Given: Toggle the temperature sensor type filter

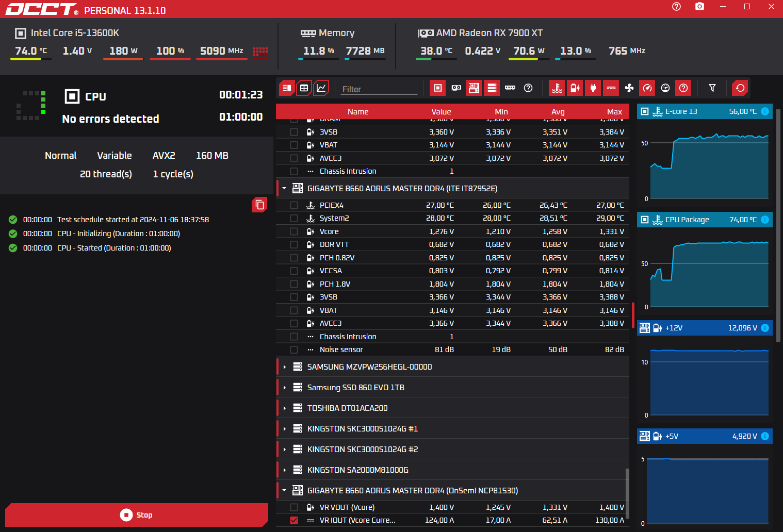Looking at the screenshot, I should [557, 88].
